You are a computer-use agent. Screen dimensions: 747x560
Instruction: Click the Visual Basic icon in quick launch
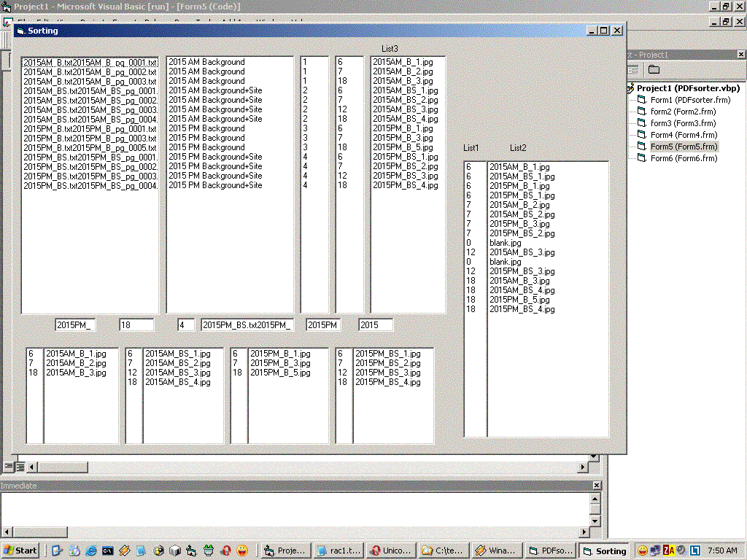tap(191, 551)
